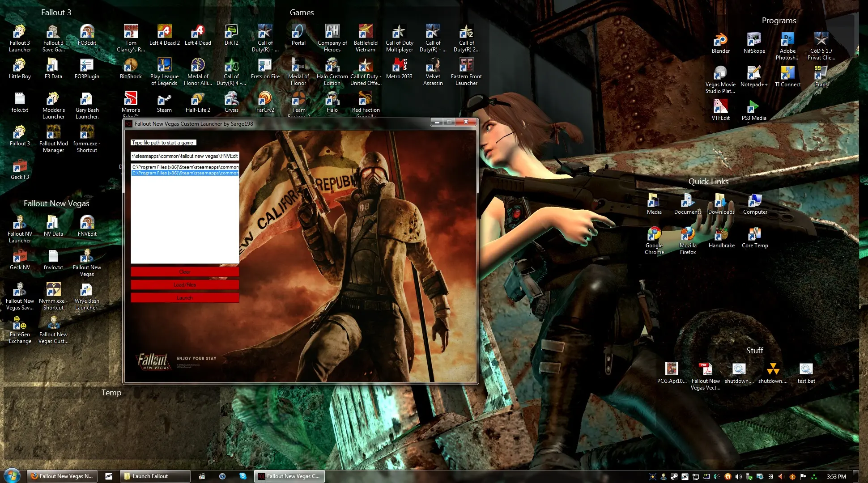This screenshot has height=483, width=868.
Task: Select the first Program Files path entry
Action: 185,167
